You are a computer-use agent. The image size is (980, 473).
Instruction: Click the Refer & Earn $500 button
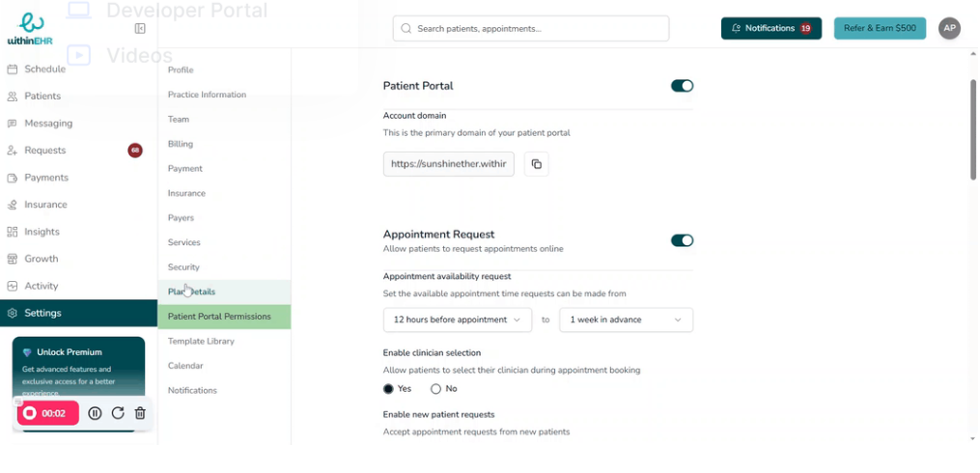(x=880, y=28)
